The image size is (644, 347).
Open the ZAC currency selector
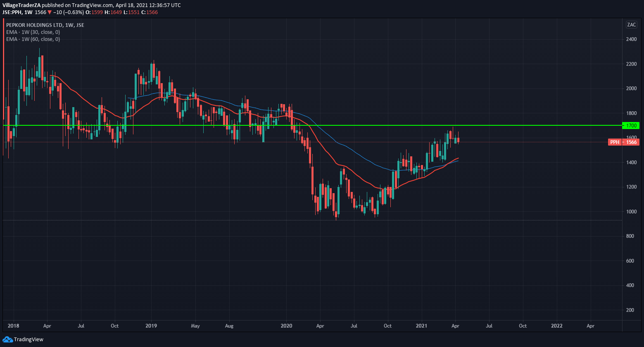click(631, 24)
